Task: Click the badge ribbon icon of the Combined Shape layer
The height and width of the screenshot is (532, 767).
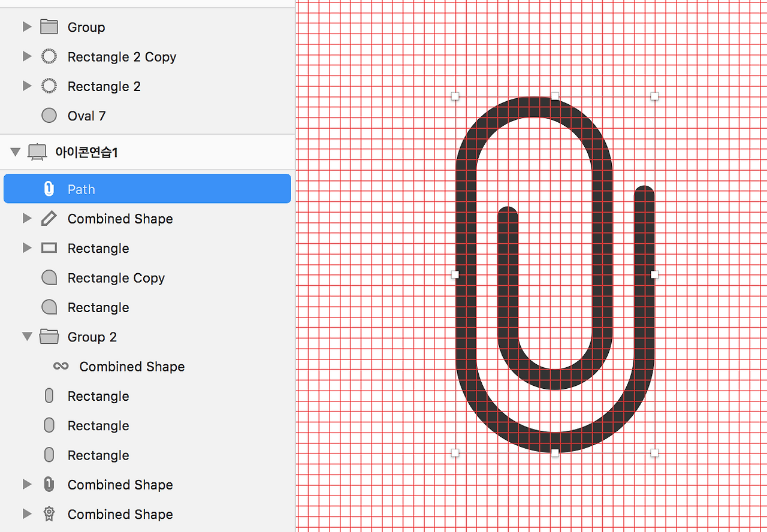Action: 49,514
